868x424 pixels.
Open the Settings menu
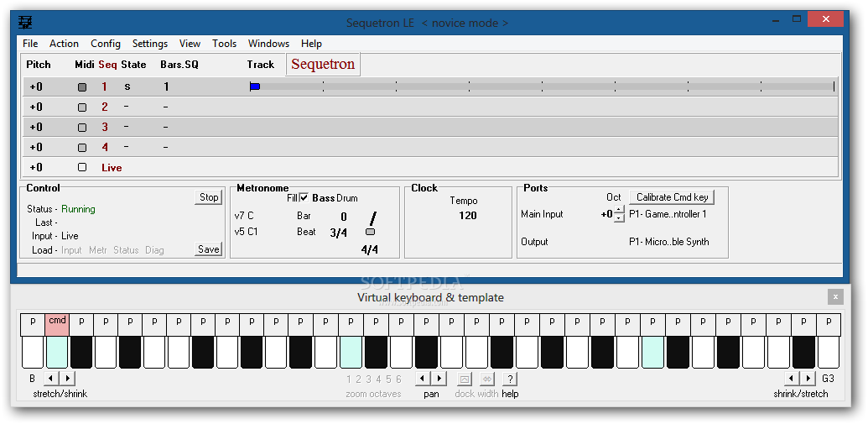pos(150,43)
